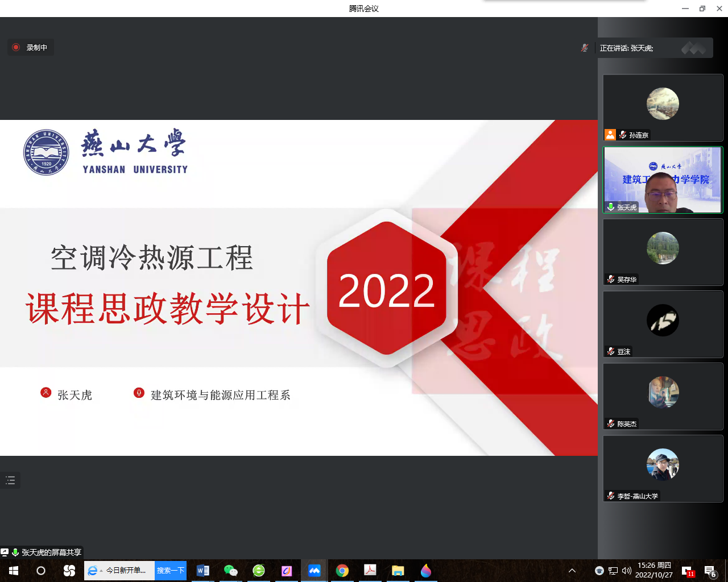The image size is (728, 582).
Task: Select the 李哲-燕山大学 participant tile
Action: click(663, 468)
